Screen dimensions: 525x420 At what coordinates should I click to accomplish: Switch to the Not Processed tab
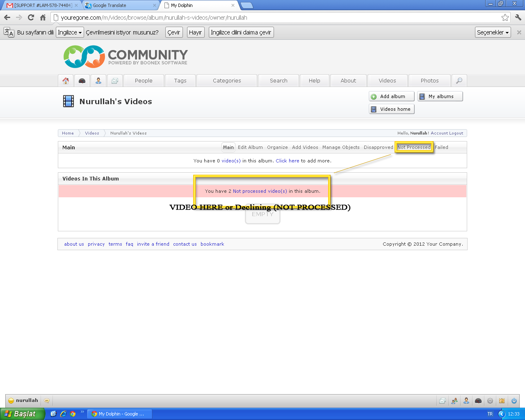click(x=414, y=147)
